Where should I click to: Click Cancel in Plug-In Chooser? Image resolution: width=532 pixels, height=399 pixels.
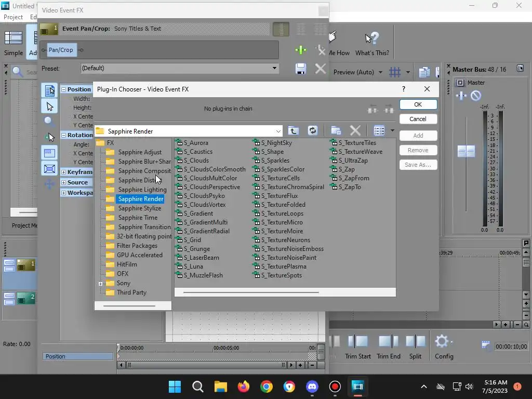tap(418, 119)
